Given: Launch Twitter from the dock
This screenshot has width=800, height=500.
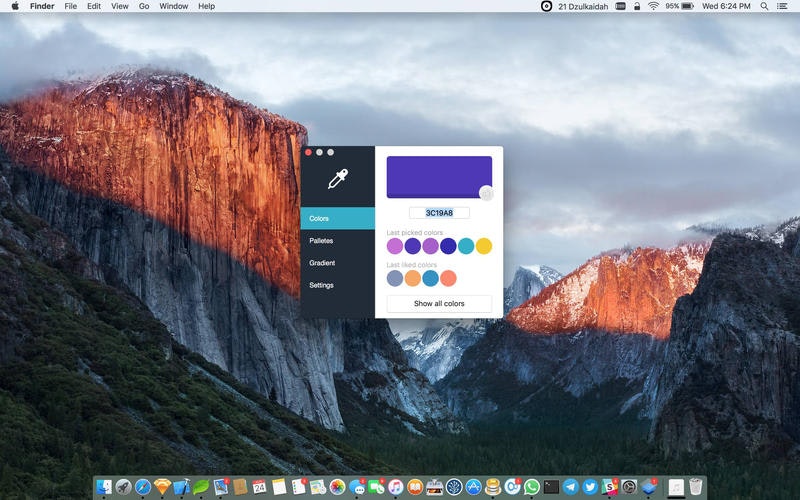Looking at the screenshot, I should [590, 487].
